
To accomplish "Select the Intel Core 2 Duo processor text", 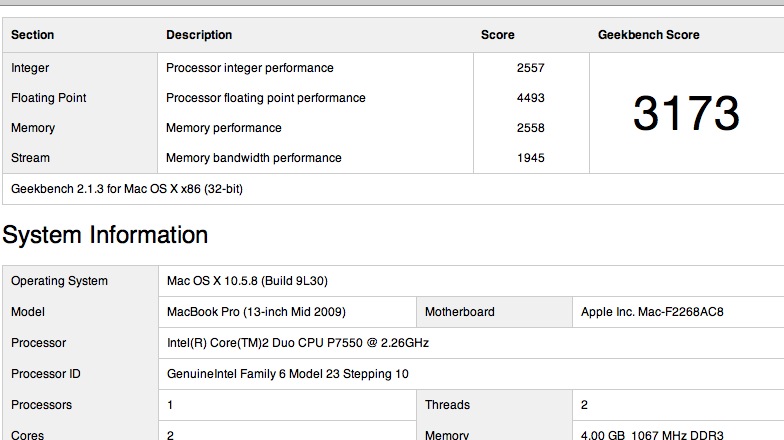I will pyautogui.click(x=298, y=343).
